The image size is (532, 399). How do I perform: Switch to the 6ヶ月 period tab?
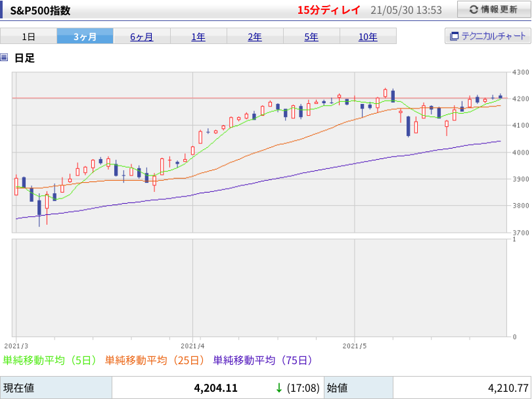(142, 36)
